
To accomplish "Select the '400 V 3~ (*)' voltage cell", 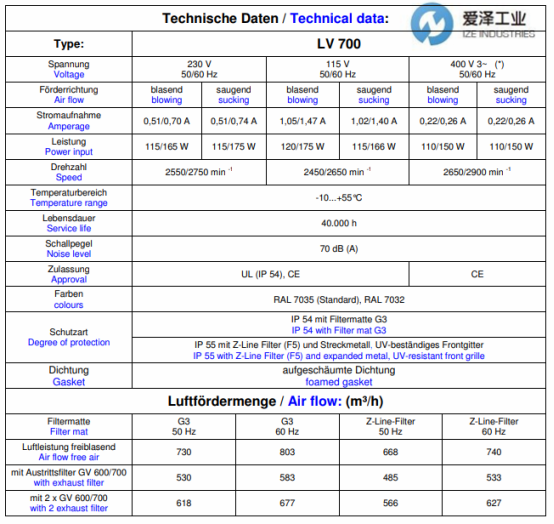I will coord(477,69).
